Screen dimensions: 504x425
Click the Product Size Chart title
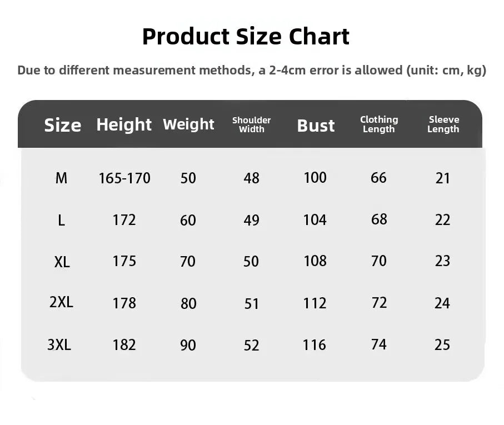tap(246, 37)
